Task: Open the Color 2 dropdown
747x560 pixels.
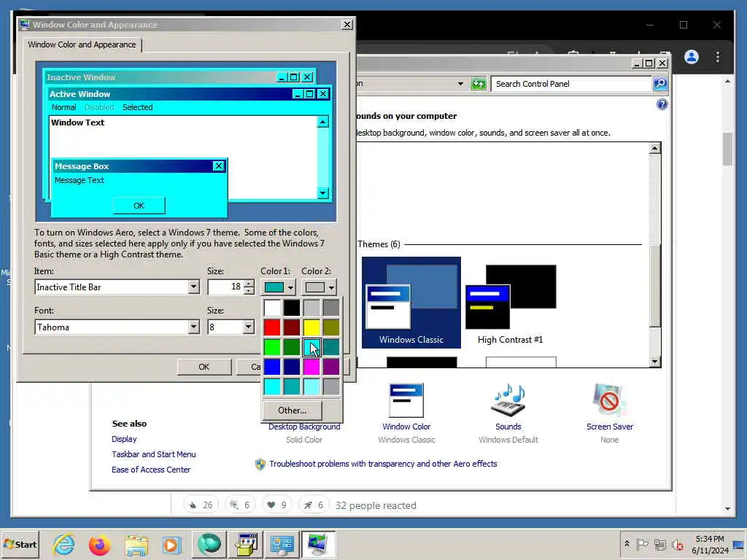Action: coord(319,287)
